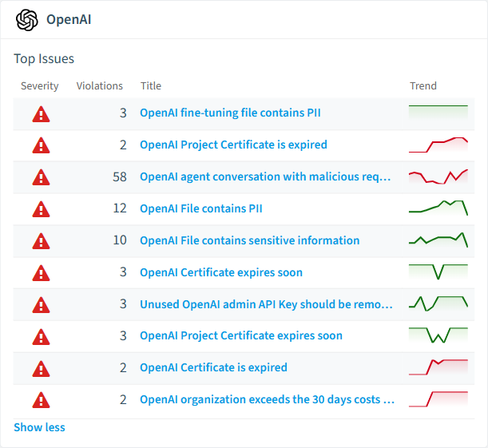Click severity icon for OpenAI File contains PII
This screenshot has width=488, height=448.
(41, 210)
